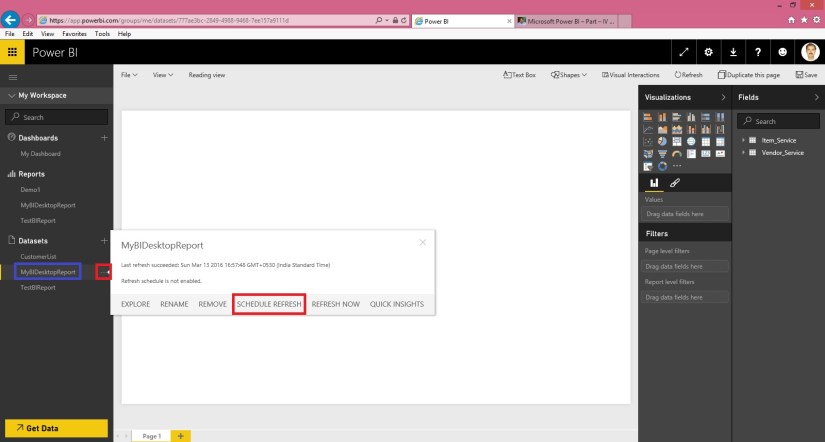Open ellipsis menu beside MyBIDesktopReport dataset
Viewport: 825px width, 442px height.
pyautogui.click(x=104, y=272)
